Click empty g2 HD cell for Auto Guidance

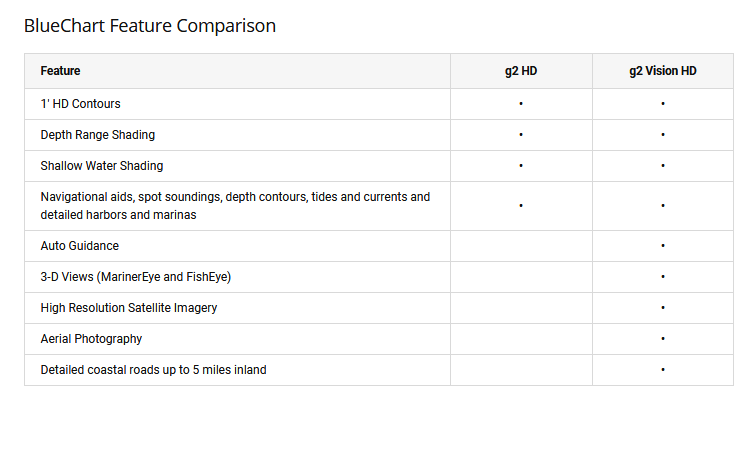(521, 246)
